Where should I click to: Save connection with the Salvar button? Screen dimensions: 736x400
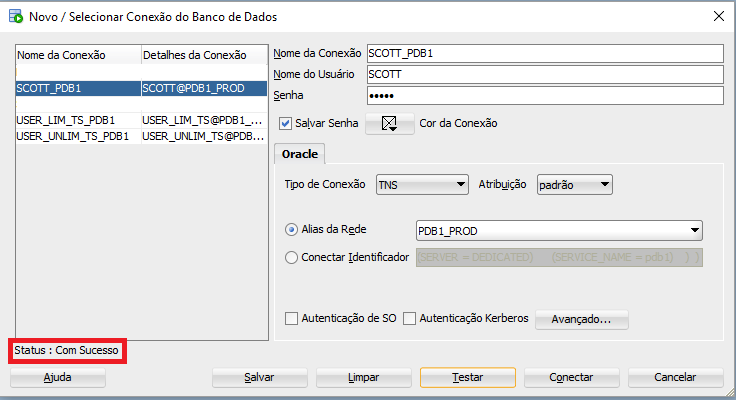pos(260,377)
